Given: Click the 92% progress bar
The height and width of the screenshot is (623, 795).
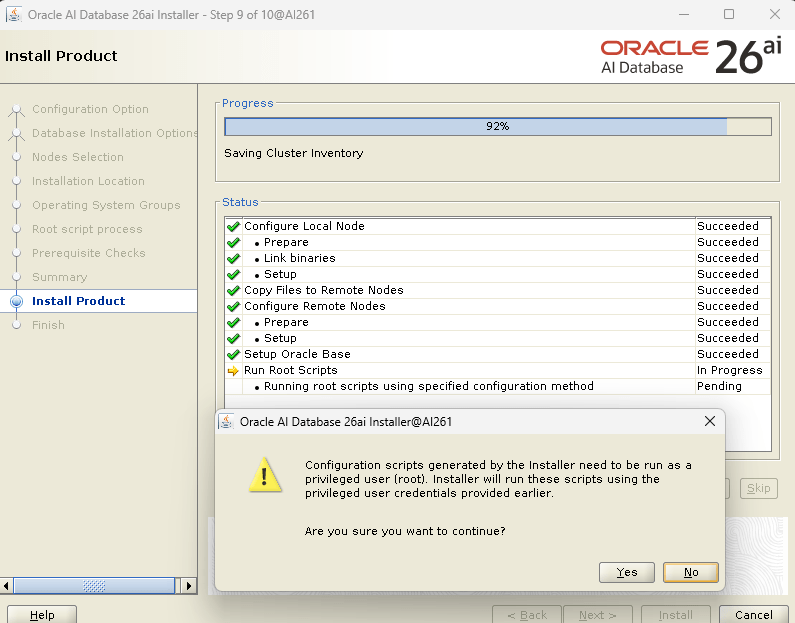Looking at the screenshot, I should click(x=497, y=127).
